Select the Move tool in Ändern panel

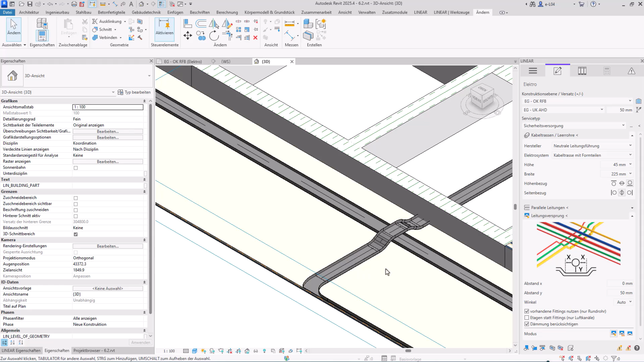[x=188, y=35]
